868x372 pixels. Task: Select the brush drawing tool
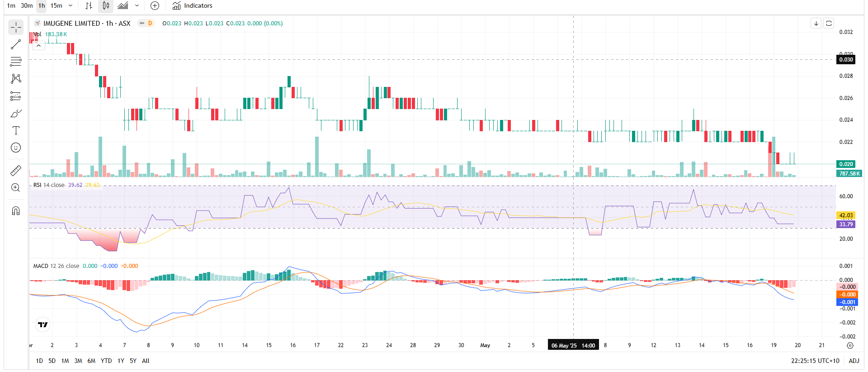16,113
